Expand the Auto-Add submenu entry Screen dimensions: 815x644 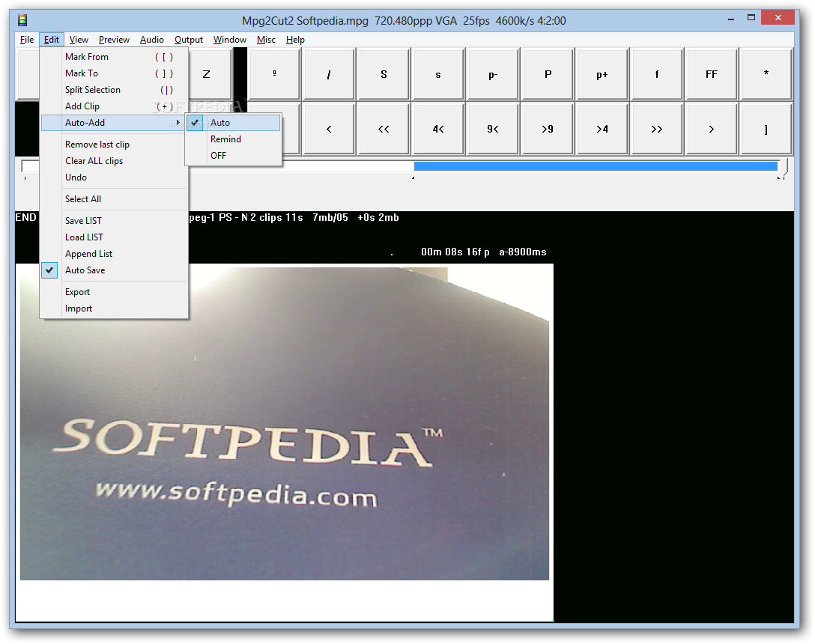[115, 123]
